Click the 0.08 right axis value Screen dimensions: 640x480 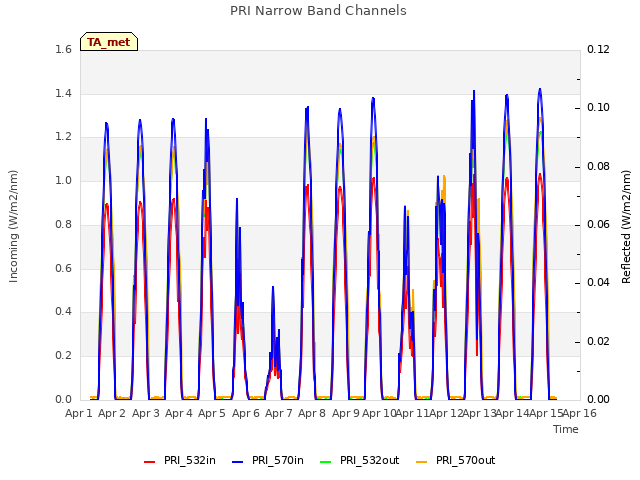tap(598, 167)
